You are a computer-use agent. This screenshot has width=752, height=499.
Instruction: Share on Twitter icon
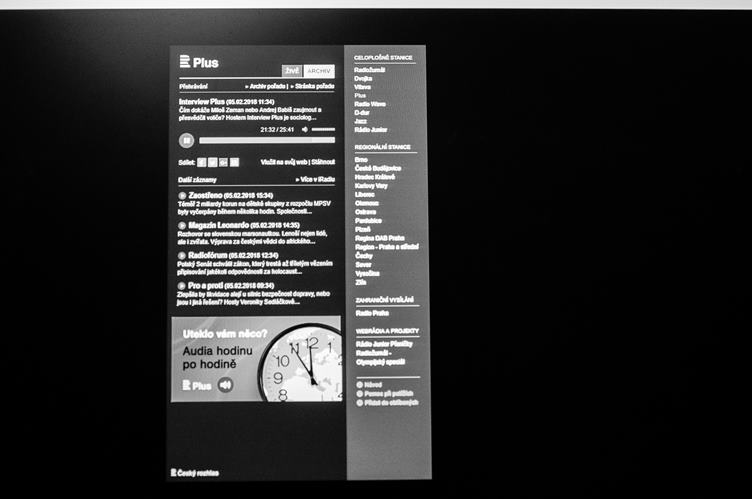point(212,163)
